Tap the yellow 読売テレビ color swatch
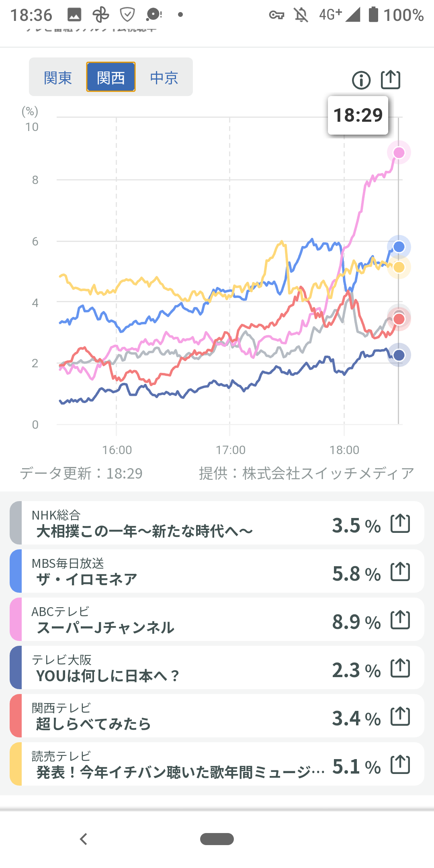 coord(16,764)
